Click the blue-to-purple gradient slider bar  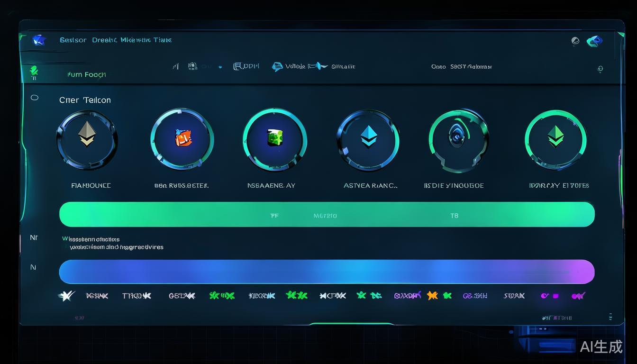point(327,272)
